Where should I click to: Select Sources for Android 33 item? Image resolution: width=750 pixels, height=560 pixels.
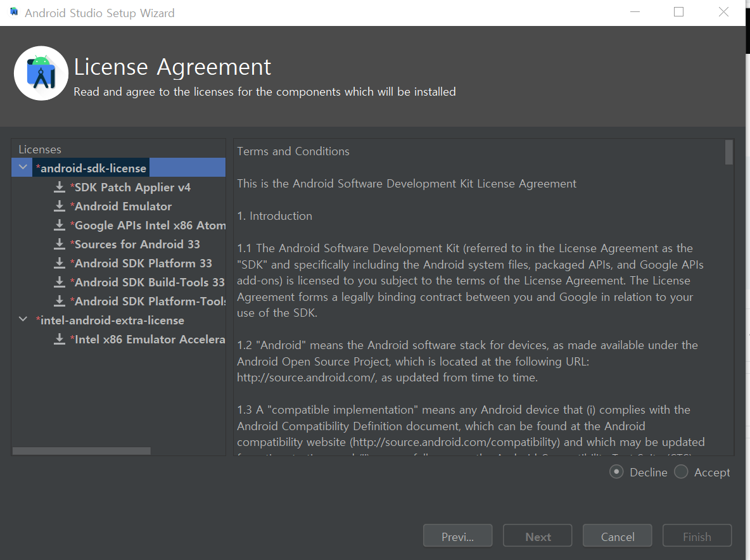point(135,245)
